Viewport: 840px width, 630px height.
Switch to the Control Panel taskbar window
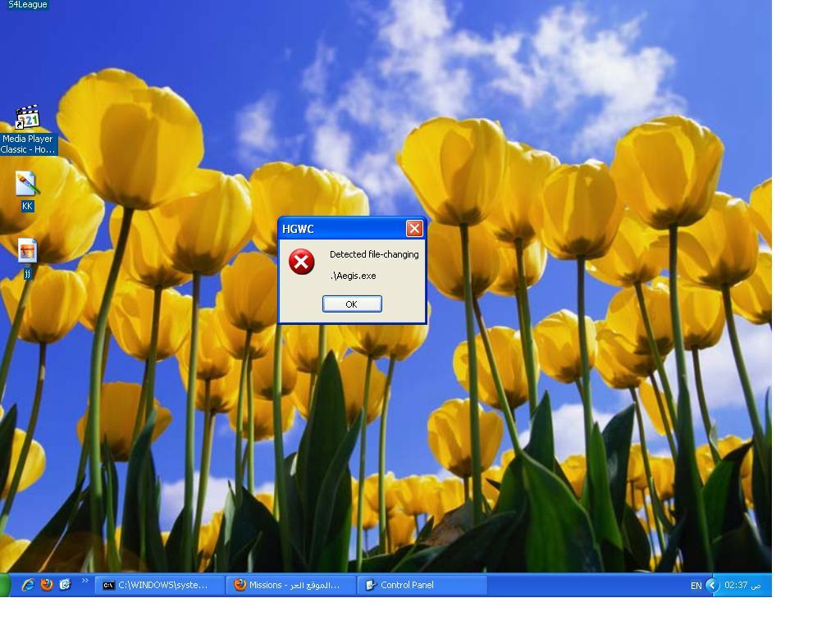(x=422, y=585)
